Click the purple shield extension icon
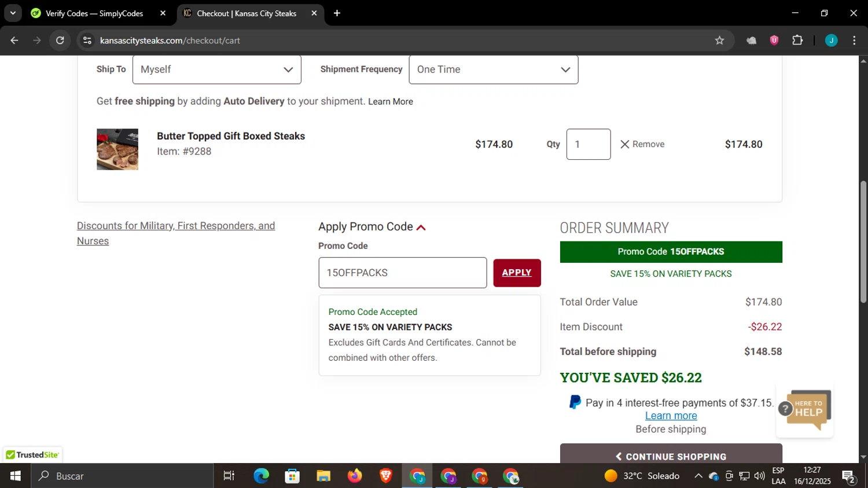The image size is (868, 488). click(x=774, y=41)
